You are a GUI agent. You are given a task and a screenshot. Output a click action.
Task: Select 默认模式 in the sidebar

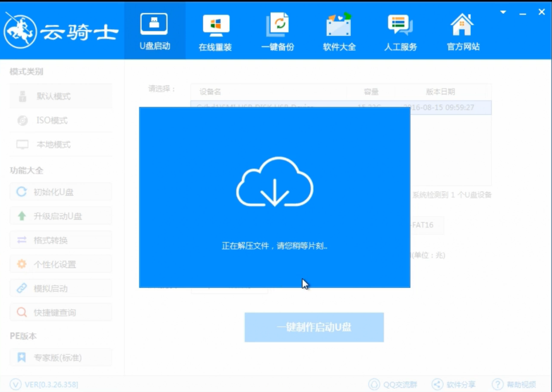61,97
